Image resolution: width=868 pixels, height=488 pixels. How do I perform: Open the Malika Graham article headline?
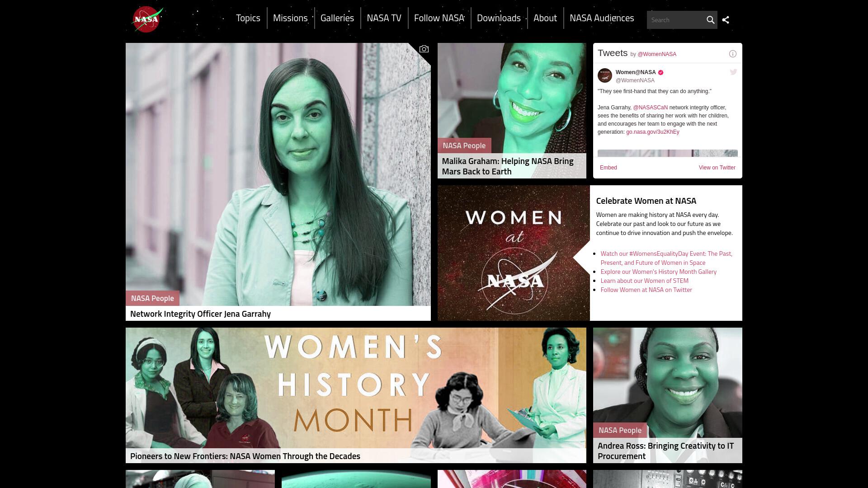(x=508, y=166)
